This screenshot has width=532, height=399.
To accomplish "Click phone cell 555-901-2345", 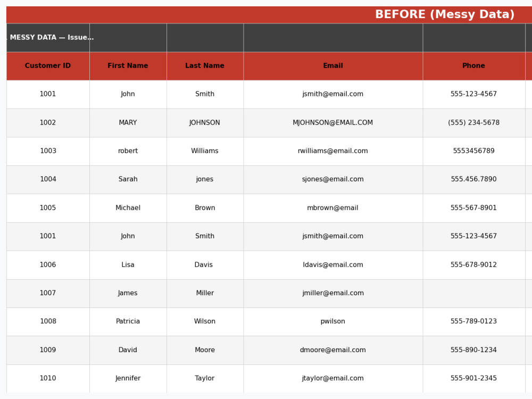I will coord(473,379).
